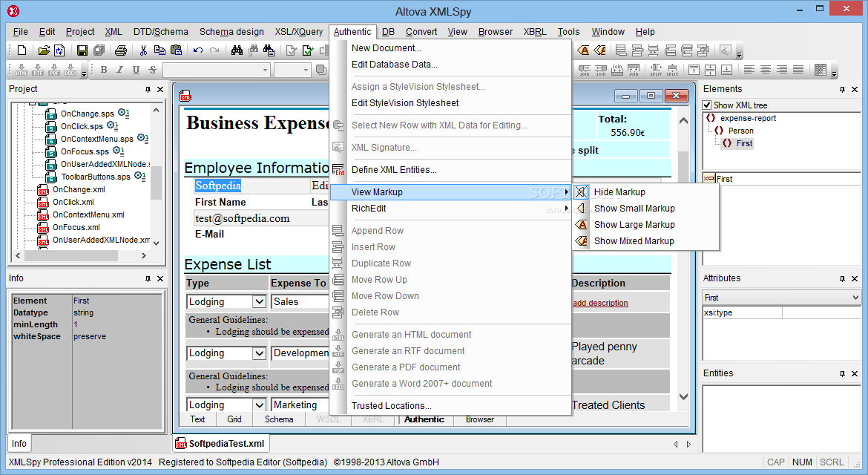Click the Paste clipboard icon

click(x=176, y=50)
